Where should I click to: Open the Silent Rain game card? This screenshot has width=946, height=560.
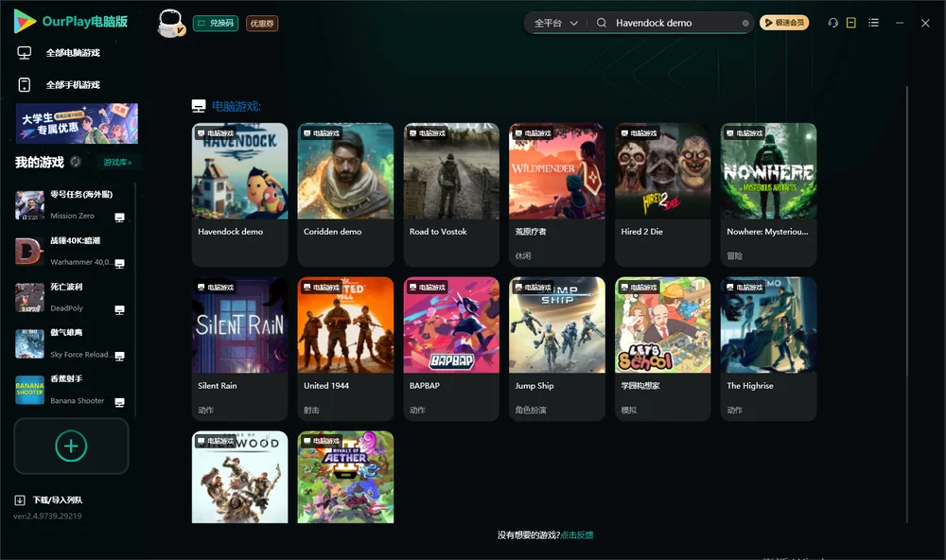coord(239,349)
